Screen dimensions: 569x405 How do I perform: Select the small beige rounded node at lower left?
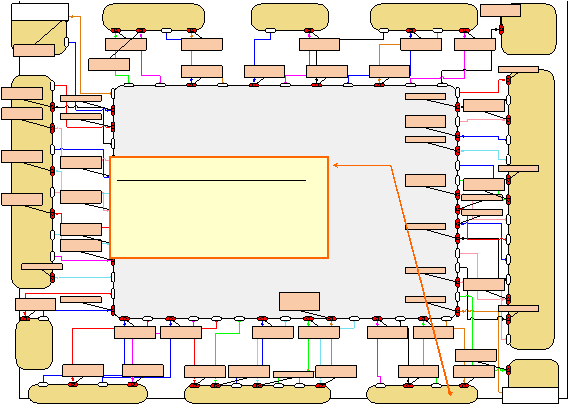click(34, 344)
